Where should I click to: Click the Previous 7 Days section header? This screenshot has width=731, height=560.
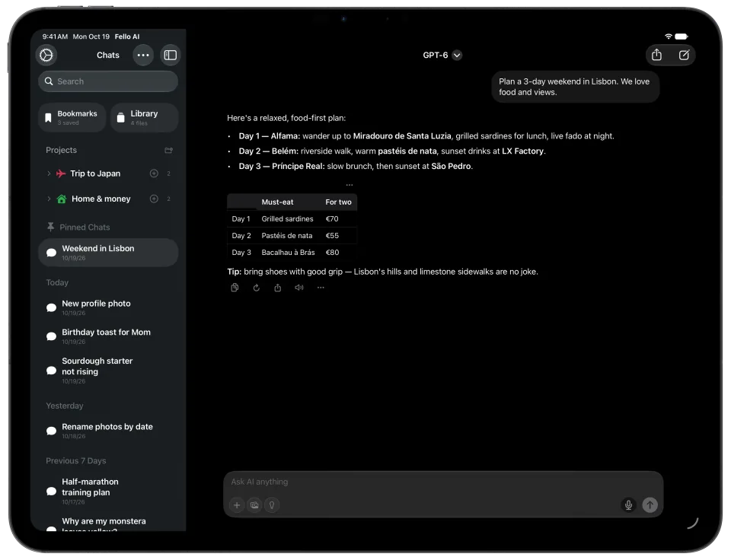76,461
